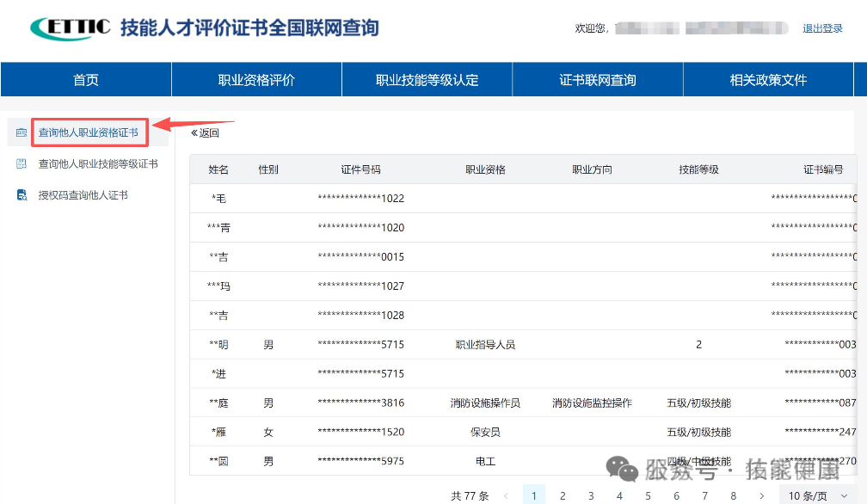This screenshot has height=504, width=867.
Task: Click the « chevron next to 返回
Action: pos(193,133)
